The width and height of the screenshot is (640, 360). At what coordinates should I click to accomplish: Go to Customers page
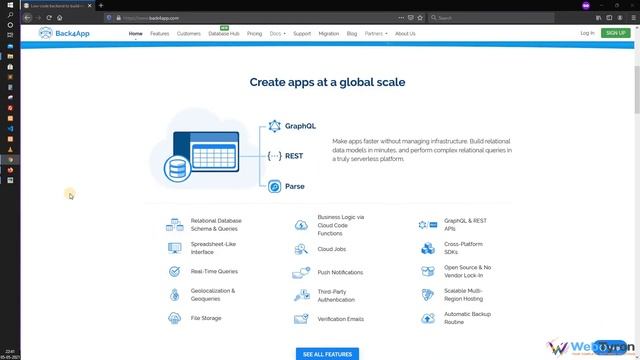coord(189,33)
